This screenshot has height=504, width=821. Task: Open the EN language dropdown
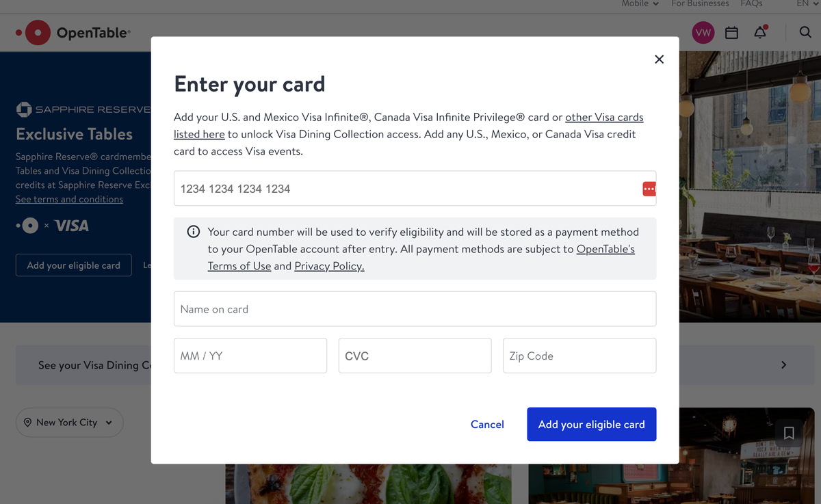tap(807, 4)
